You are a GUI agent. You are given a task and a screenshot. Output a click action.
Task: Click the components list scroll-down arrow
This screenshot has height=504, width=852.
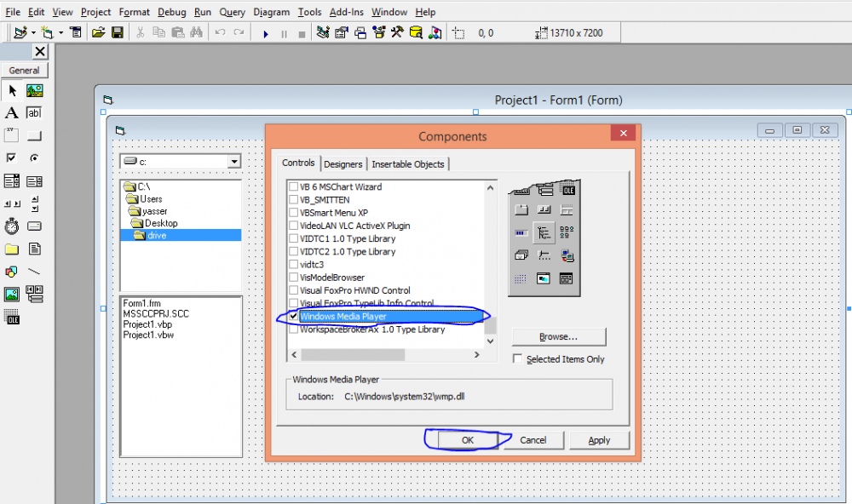pos(490,341)
